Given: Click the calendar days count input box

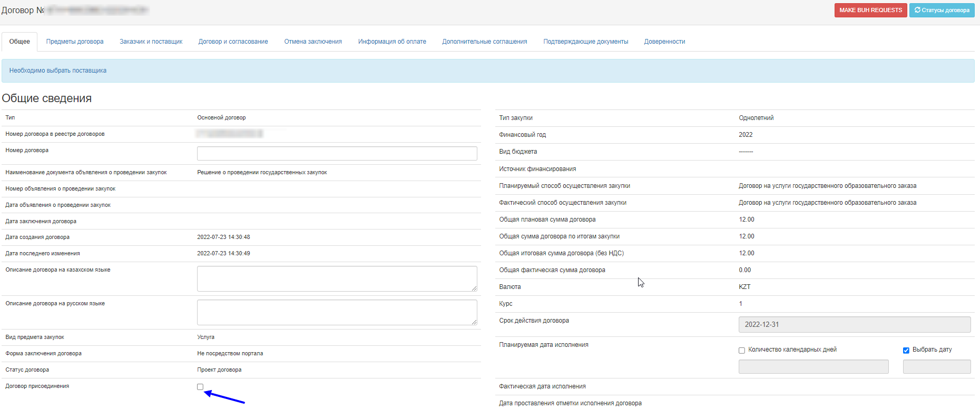Looking at the screenshot, I should point(813,367).
